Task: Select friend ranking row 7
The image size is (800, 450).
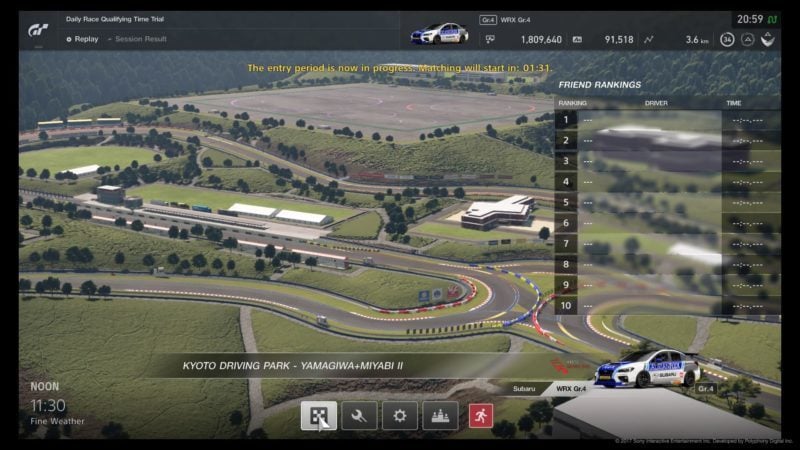Action: (x=667, y=243)
